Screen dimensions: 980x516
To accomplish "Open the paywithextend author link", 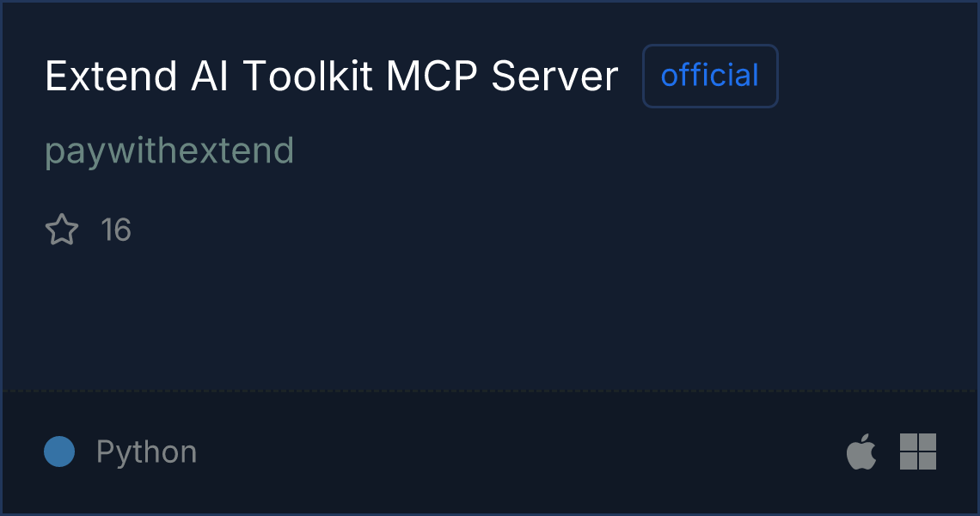I will click(x=169, y=150).
